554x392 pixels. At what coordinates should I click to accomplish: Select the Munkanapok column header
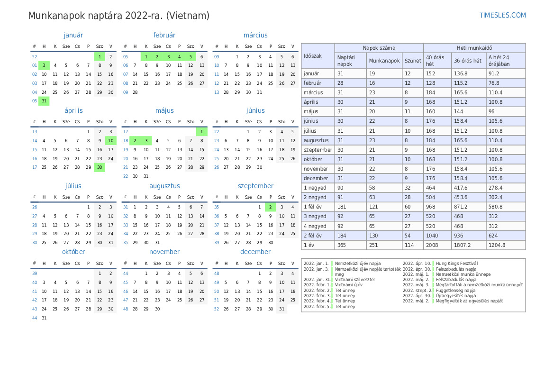click(x=384, y=61)
